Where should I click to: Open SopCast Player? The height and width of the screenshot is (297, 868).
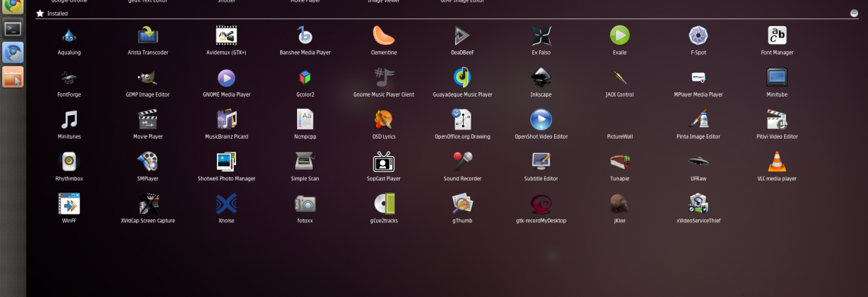384,162
